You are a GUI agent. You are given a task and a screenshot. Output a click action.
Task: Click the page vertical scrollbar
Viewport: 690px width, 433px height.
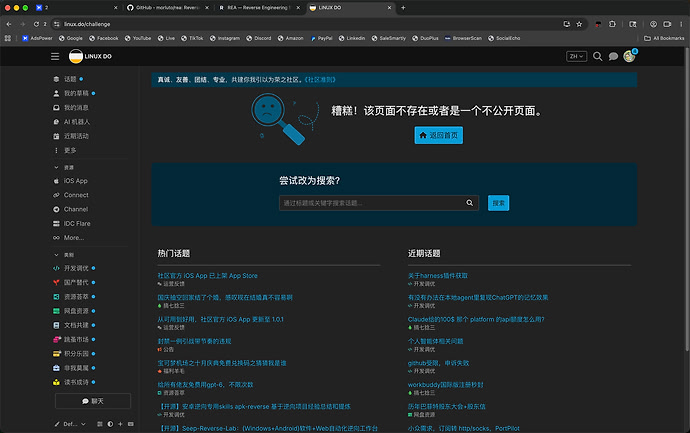687,198
